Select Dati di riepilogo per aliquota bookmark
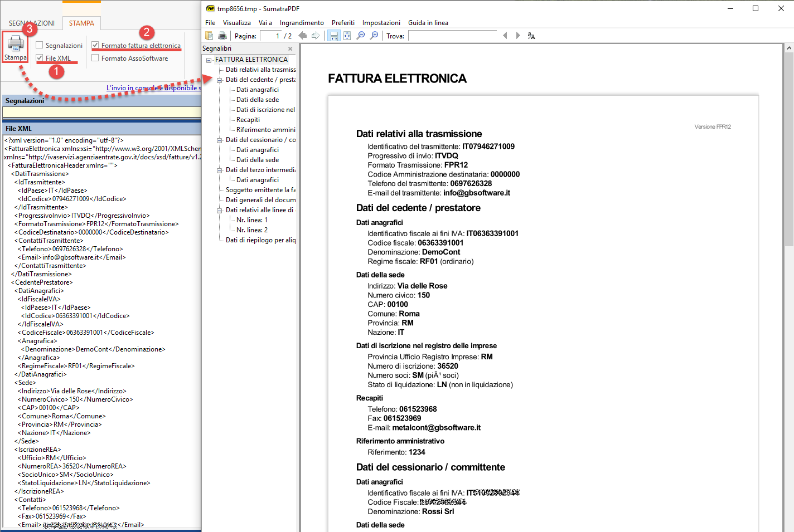Viewport: 794px width, 532px height. click(x=260, y=240)
